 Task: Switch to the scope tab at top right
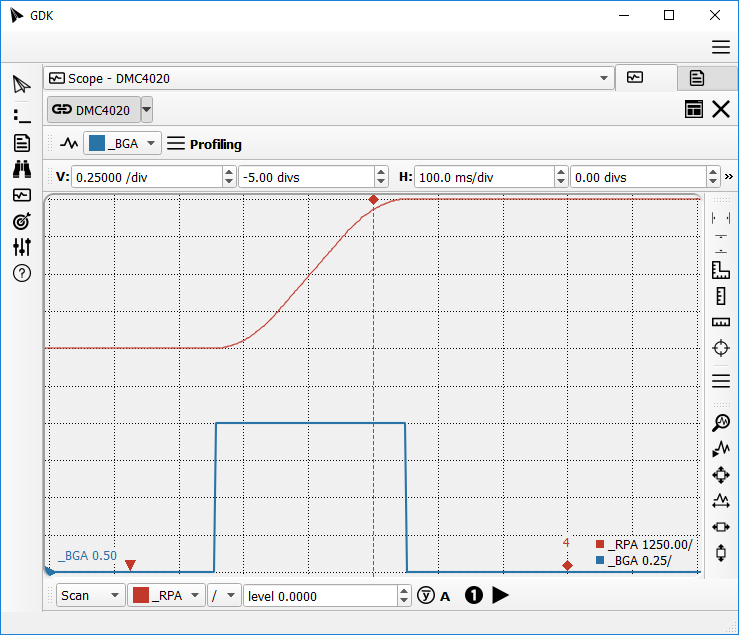[x=635, y=77]
